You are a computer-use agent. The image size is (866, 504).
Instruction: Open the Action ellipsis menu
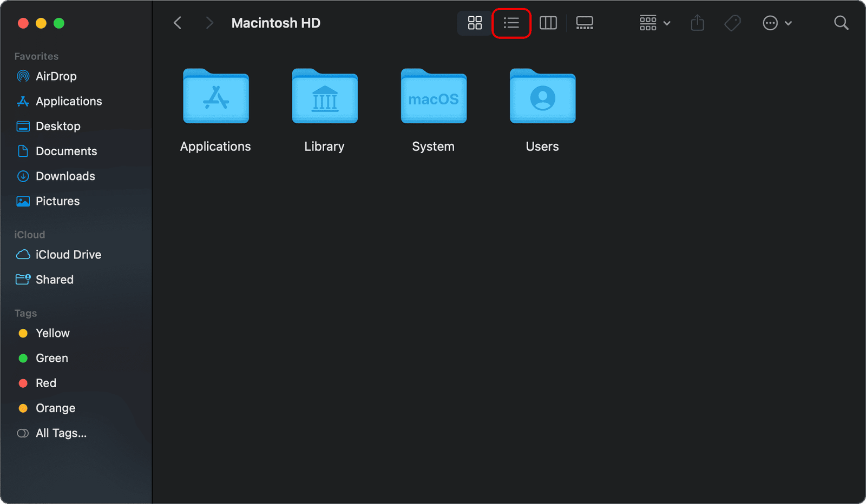tap(777, 23)
